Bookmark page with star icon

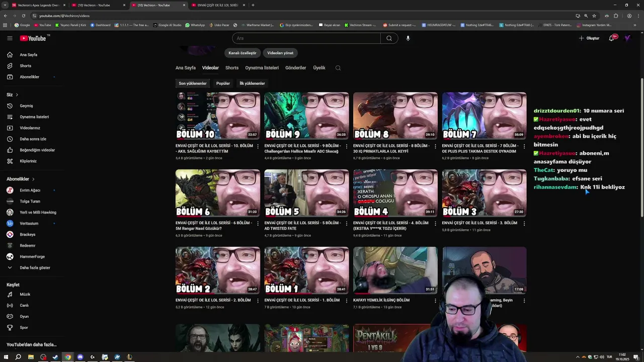(x=594, y=16)
